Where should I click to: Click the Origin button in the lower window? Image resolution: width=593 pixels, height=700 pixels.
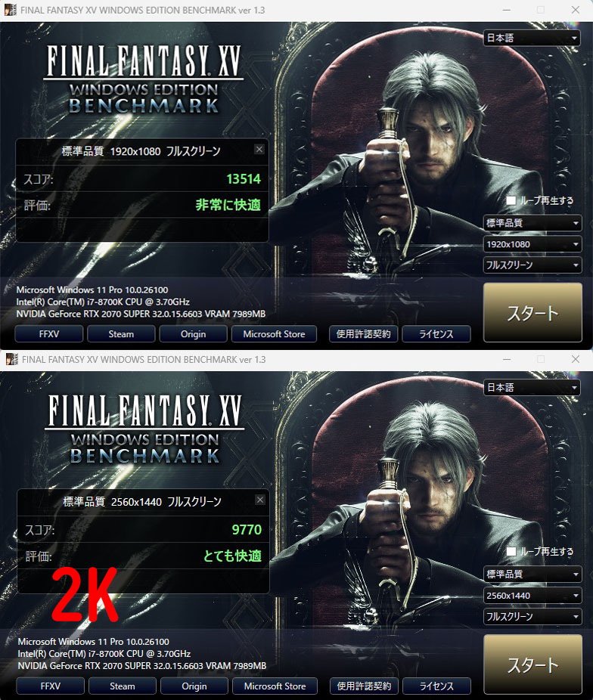(194, 686)
